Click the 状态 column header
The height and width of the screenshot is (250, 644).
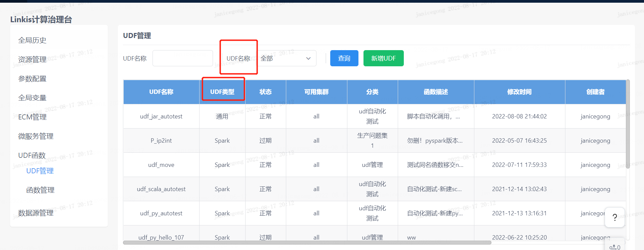click(x=265, y=92)
